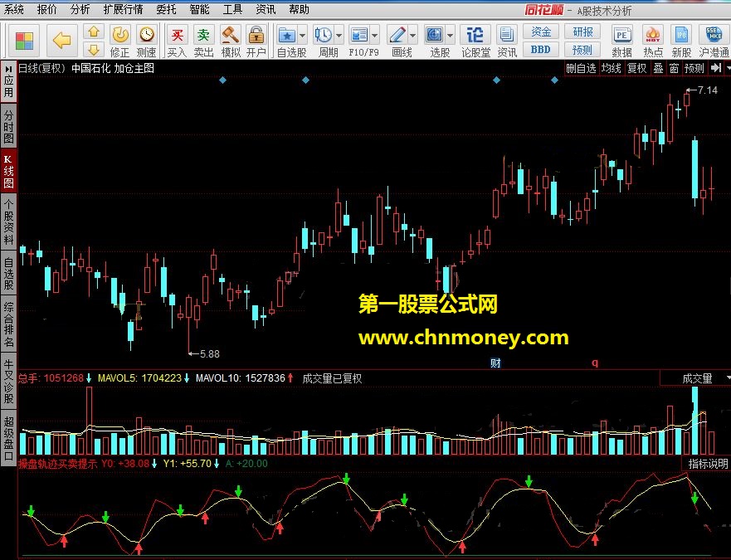Image resolution: width=731 pixels, height=560 pixels.
Task: Open the 修正 correction tool
Action: [120, 40]
